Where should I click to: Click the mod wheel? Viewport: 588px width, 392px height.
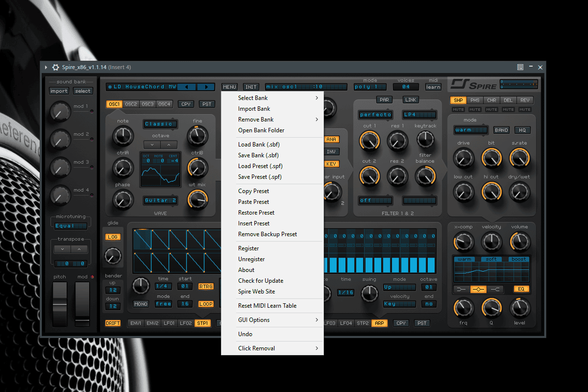click(82, 304)
